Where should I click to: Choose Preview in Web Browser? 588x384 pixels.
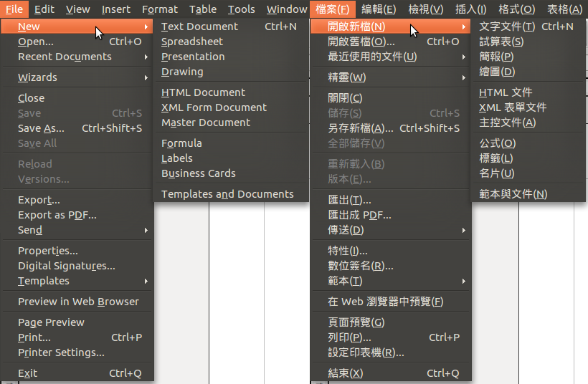(x=78, y=302)
